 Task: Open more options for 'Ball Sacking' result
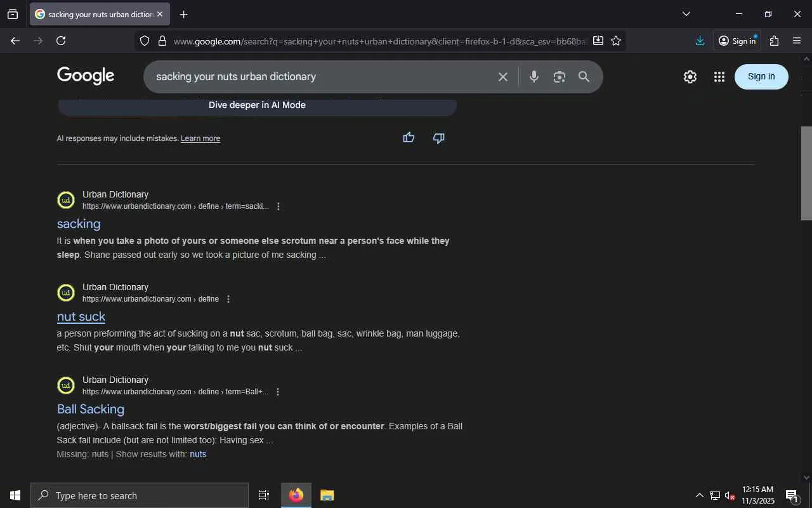click(277, 392)
